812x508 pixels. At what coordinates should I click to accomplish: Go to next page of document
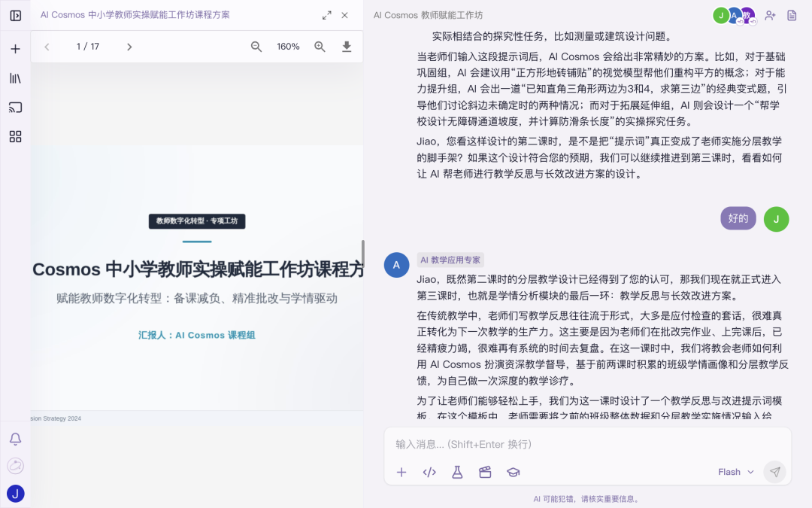(129, 47)
